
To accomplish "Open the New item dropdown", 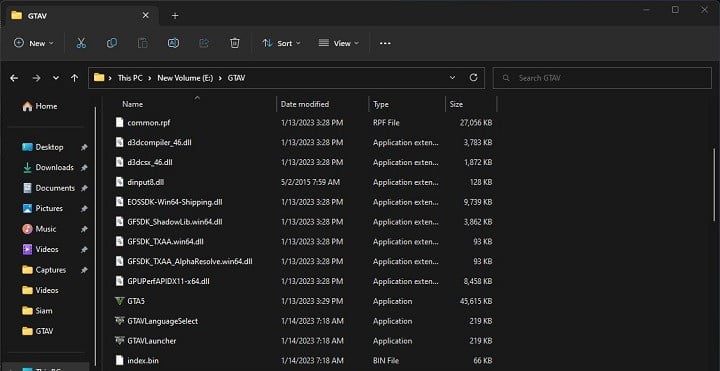I will (x=34, y=43).
